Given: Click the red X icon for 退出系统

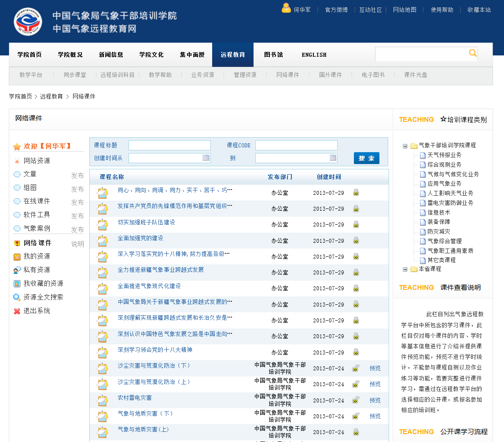Looking at the screenshot, I should pyautogui.click(x=17, y=311).
